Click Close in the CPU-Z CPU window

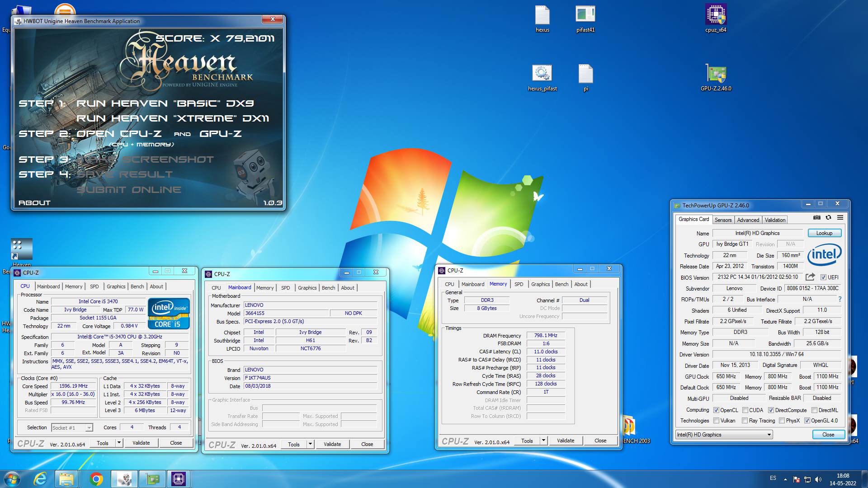(x=176, y=443)
